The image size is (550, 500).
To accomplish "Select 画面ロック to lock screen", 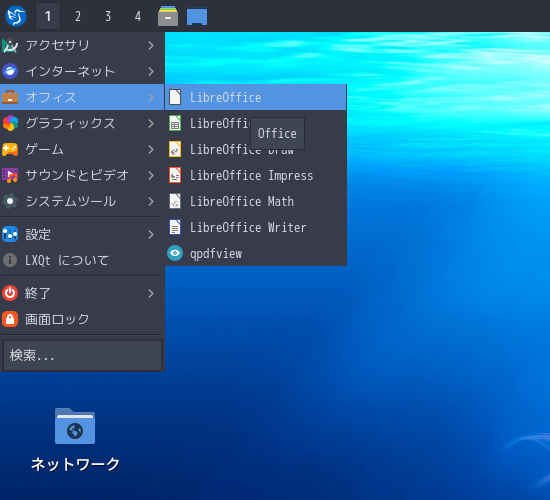I will [82, 319].
